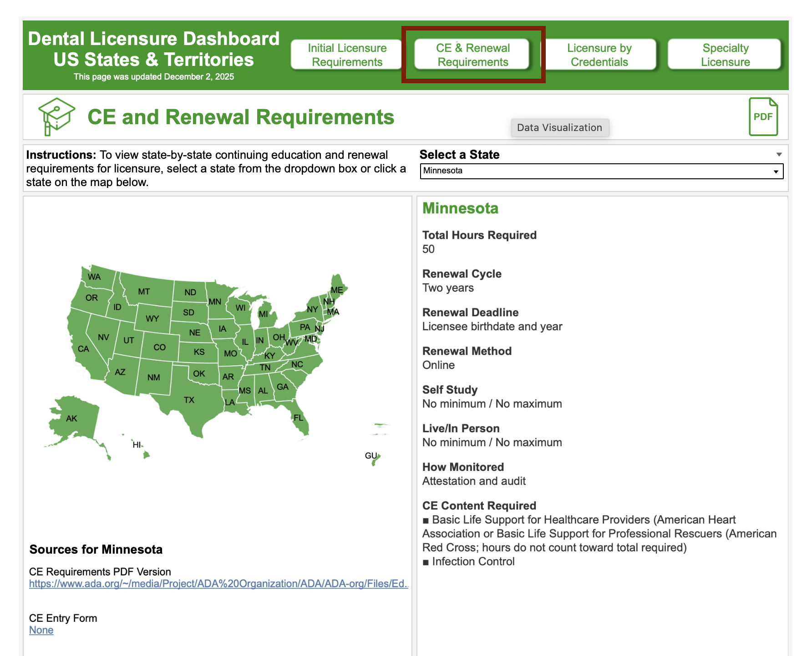This screenshot has width=812, height=656.
Task: Click Alaska on the map
Action: point(71,418)
